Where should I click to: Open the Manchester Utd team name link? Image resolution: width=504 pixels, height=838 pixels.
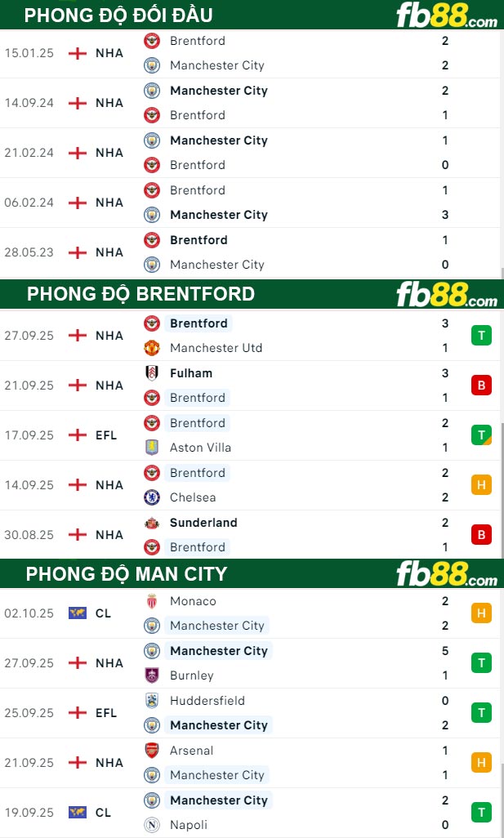(216, 348)
